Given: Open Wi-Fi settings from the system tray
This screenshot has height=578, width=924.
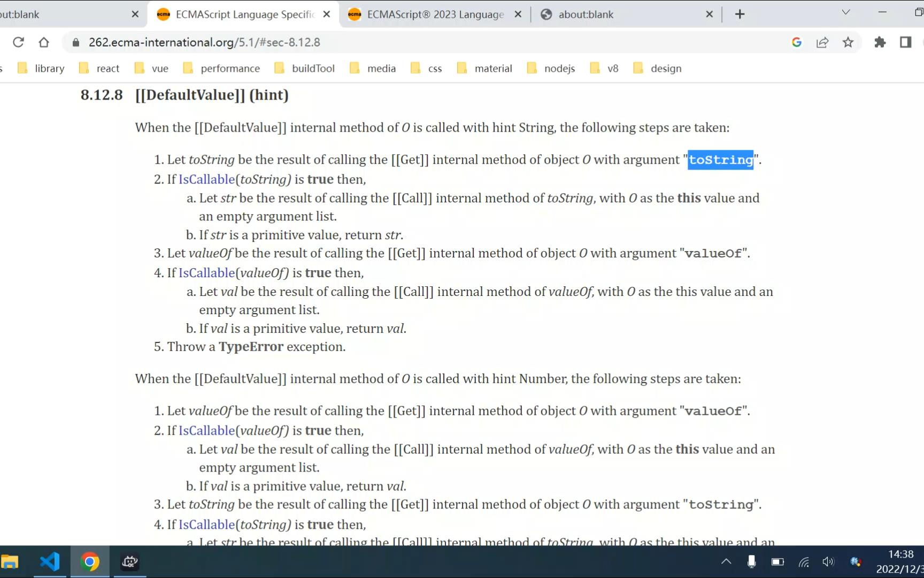Looking at the screenshot, I should click(x=803, y=562).
